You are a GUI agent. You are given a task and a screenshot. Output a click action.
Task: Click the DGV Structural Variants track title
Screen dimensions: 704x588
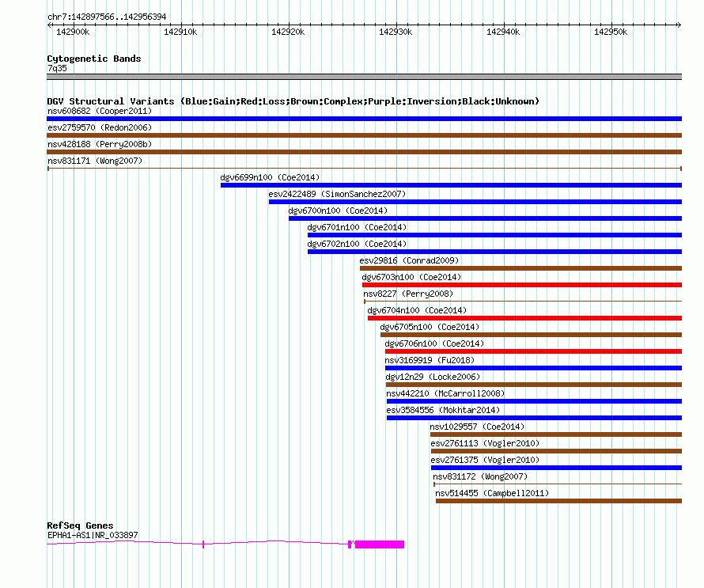point(293,101)
